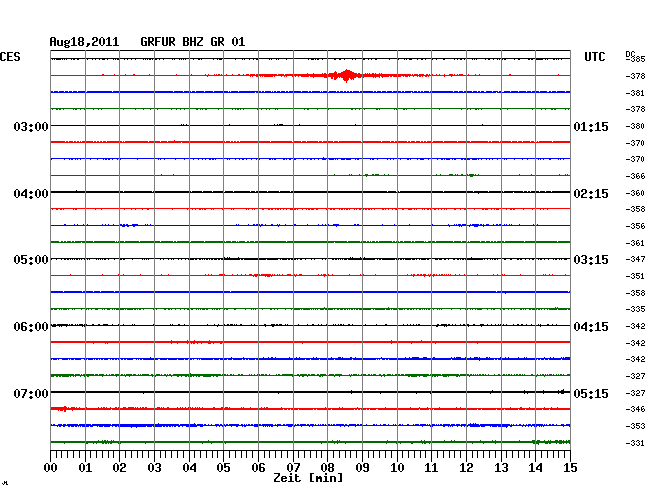Click the minute axis tick label "10"
Viewport: 650px width, 494px height.
click(x=397, y=468)
